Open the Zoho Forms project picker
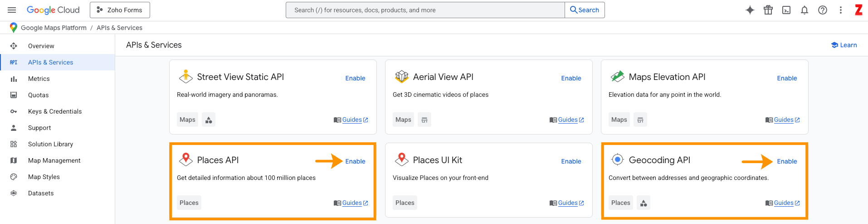The image size is (868, 224). coord(120,10)
